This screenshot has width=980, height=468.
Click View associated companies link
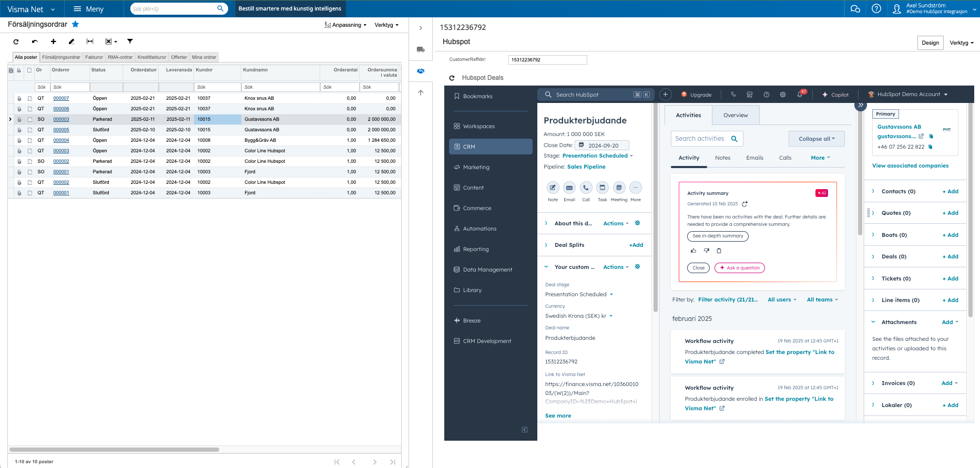point(910,165)
